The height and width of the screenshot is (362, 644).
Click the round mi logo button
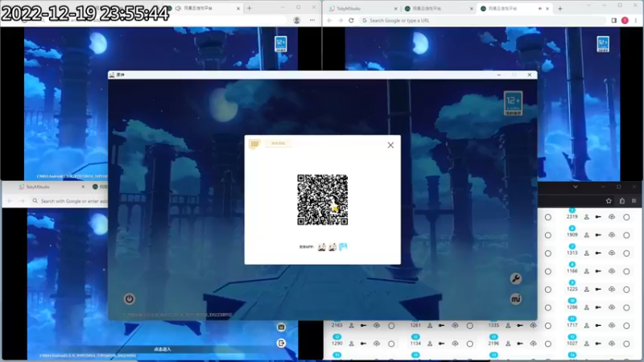516,298
